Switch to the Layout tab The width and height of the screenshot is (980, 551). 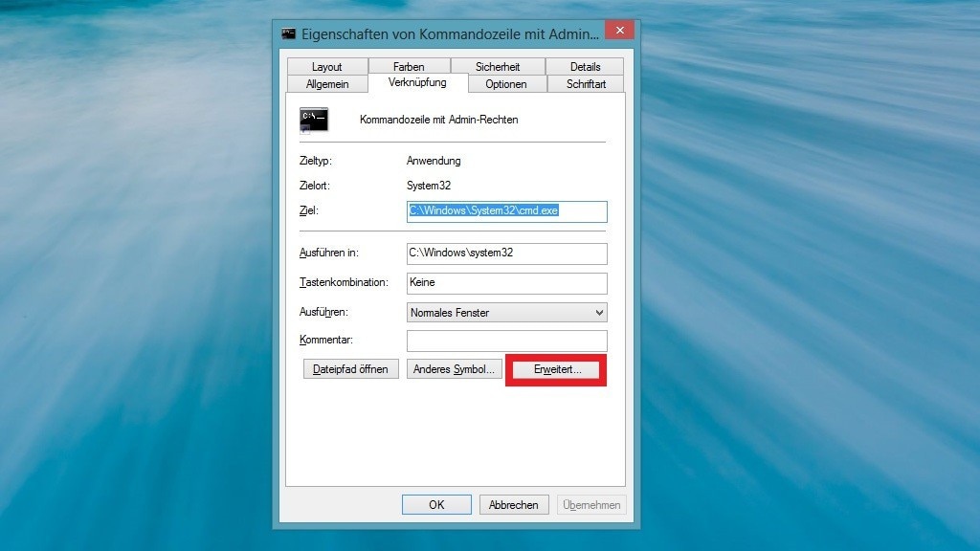pyautogui.click(x=326, y=66)
